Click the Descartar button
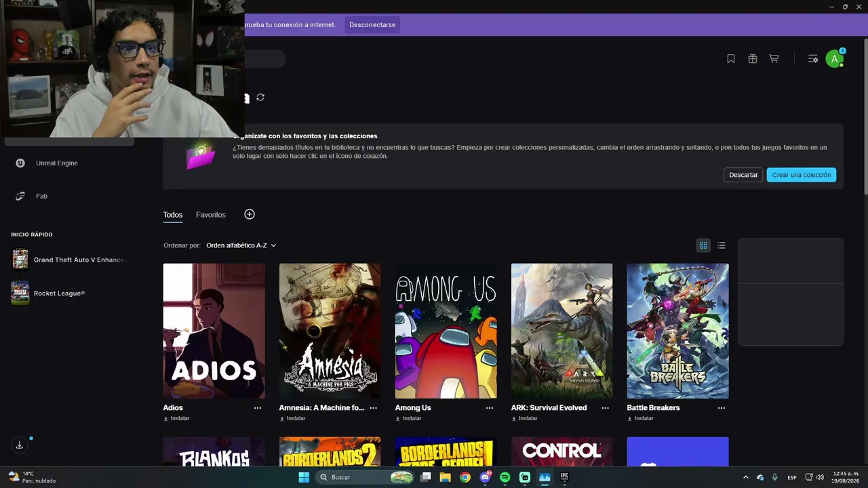 pyautogui.click(x=743, y=175)
